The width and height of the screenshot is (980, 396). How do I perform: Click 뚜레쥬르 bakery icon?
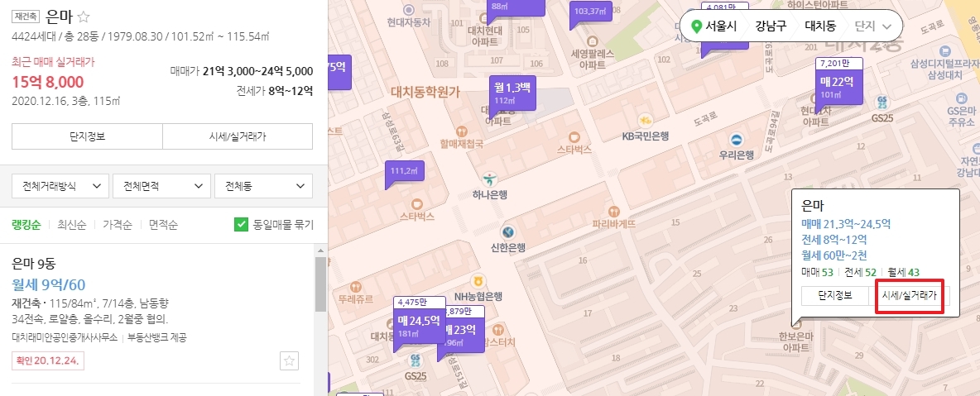[x=356, y=287]
